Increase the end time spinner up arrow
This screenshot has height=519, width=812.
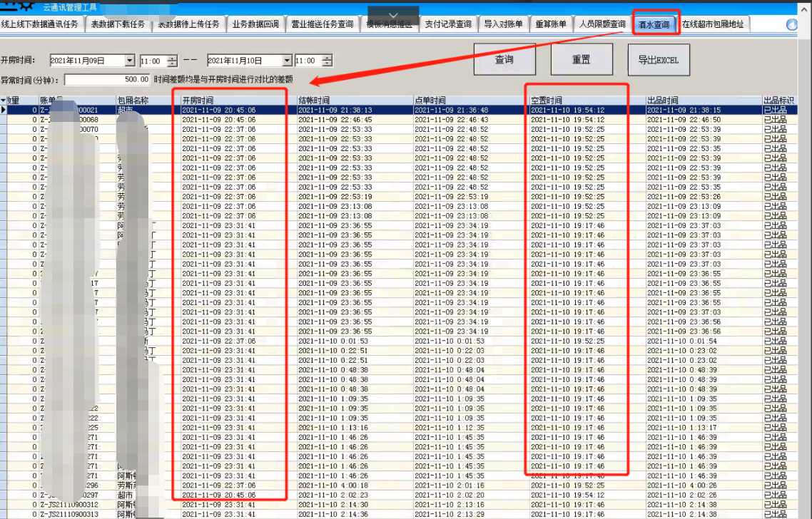pos(327,58)
